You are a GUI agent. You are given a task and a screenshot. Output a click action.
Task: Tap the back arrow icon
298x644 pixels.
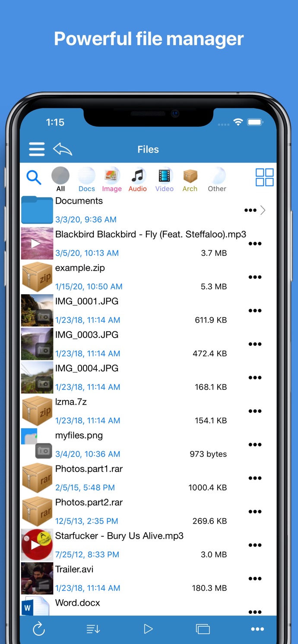click(x=63, y=149)
